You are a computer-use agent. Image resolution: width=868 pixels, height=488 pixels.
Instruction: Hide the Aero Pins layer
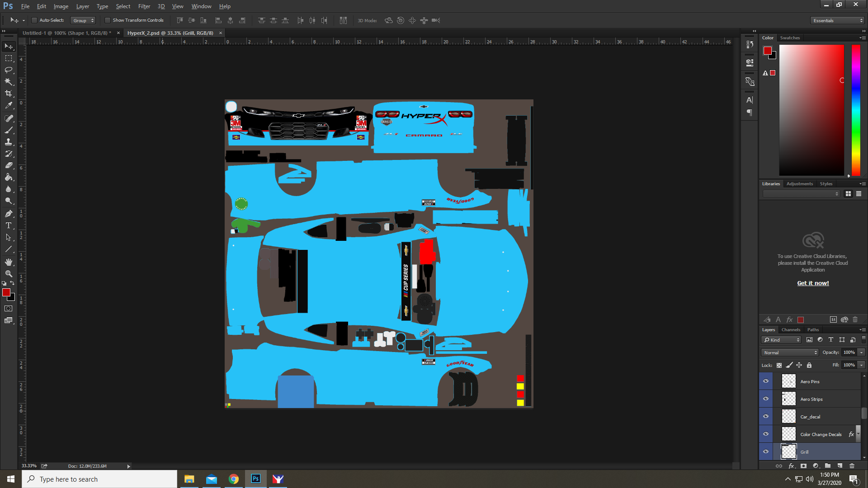point(765,381)
